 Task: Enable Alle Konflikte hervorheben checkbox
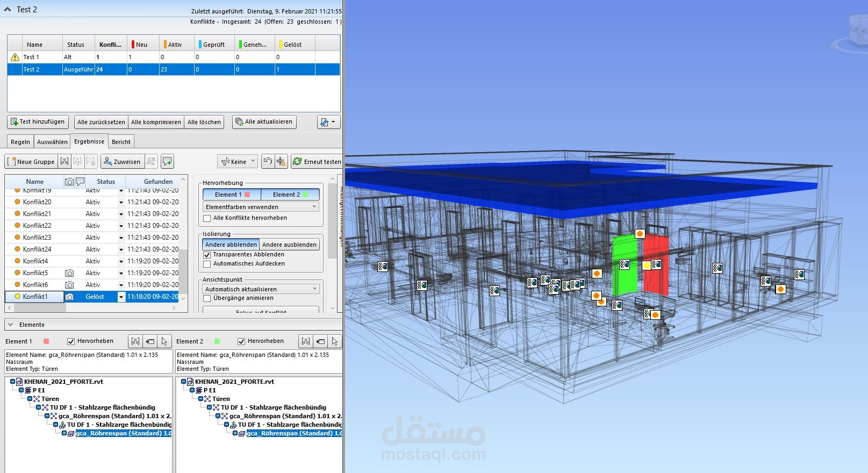[207, 218]
